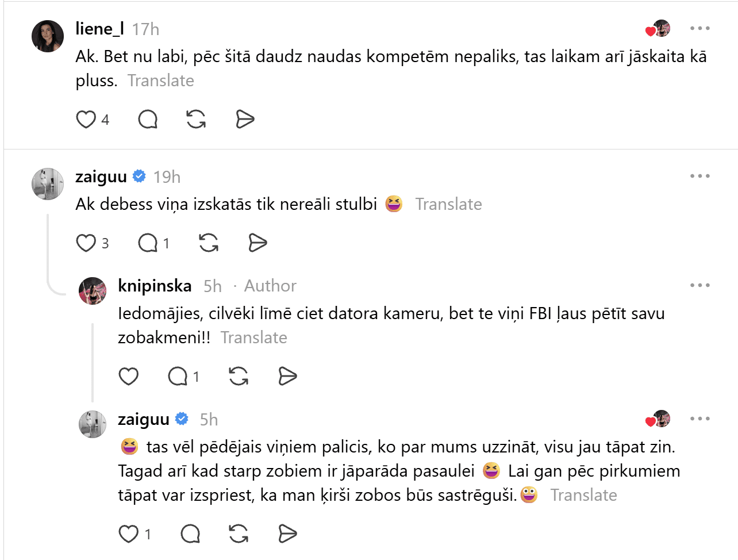Screen dimensions: 738x560
Task: Repost zaiguu's 5h reply
Action: (x=239, y=534)
